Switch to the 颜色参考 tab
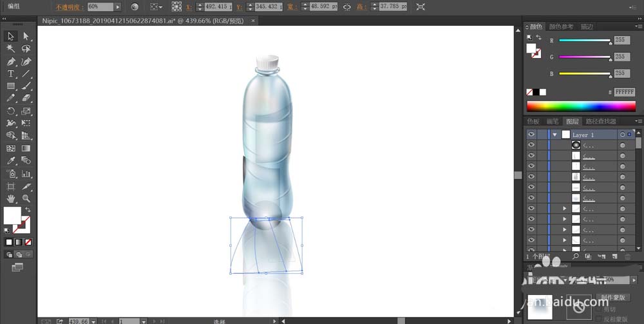This screenshot has width=644, height=324. point(561,26)
